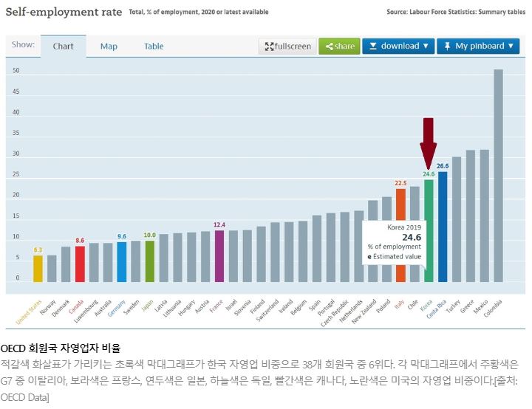Click the Labour Force Statistics source text

point(456,12)
